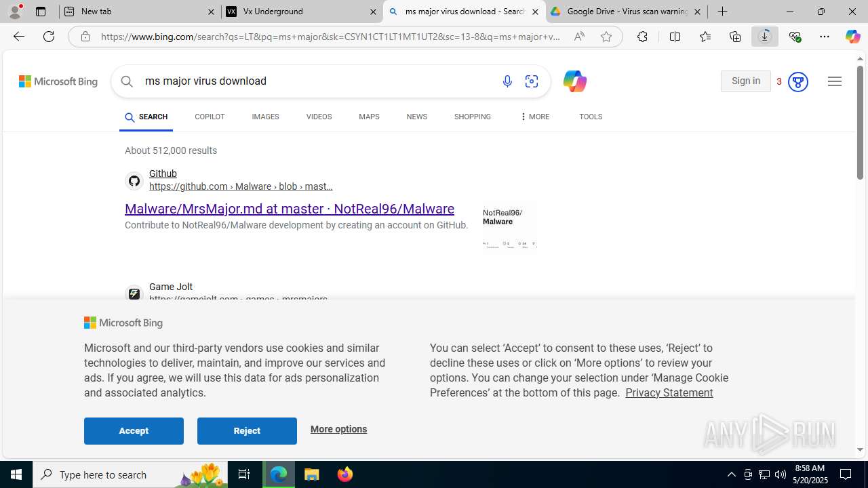
Task: Launch Firefox from the taskbar
Action: pyautogui.click(x=344, y=474)
